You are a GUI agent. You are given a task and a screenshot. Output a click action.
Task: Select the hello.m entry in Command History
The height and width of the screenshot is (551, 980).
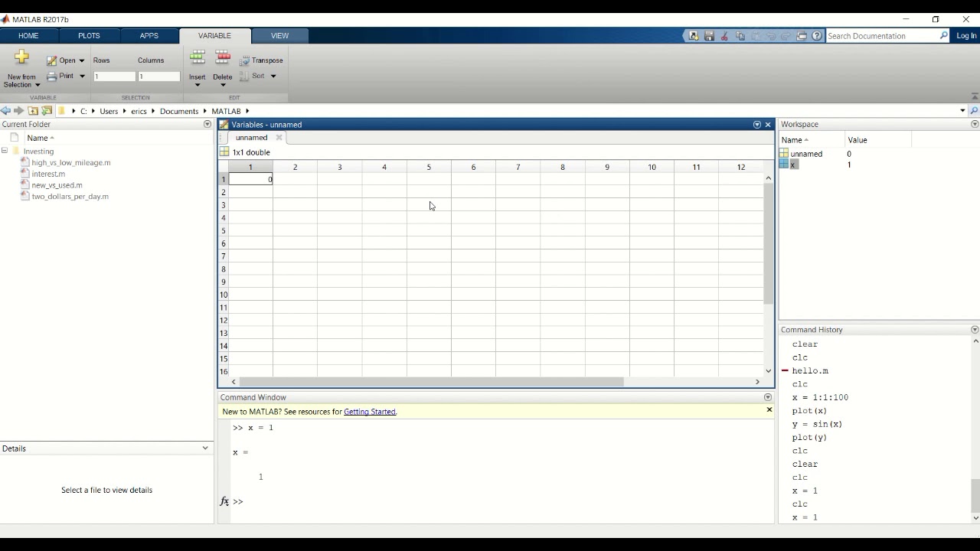(x=810, y=371)
